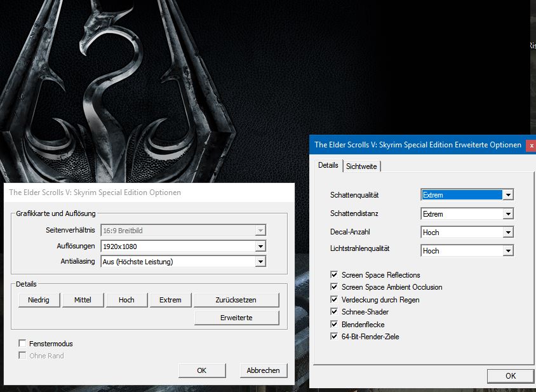Screen dimensions: 536x392
Task: Click the Optionen window title bar
Action: (149, 193)
